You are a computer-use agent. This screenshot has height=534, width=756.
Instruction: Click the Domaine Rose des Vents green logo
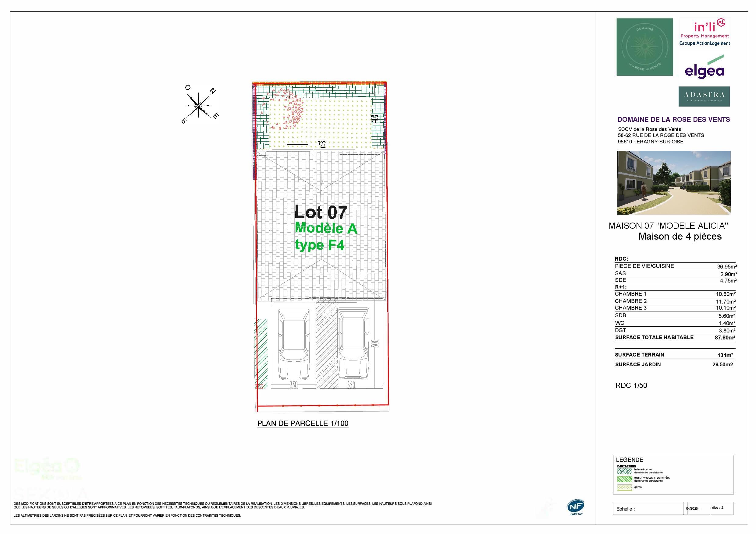coord(644,47)
